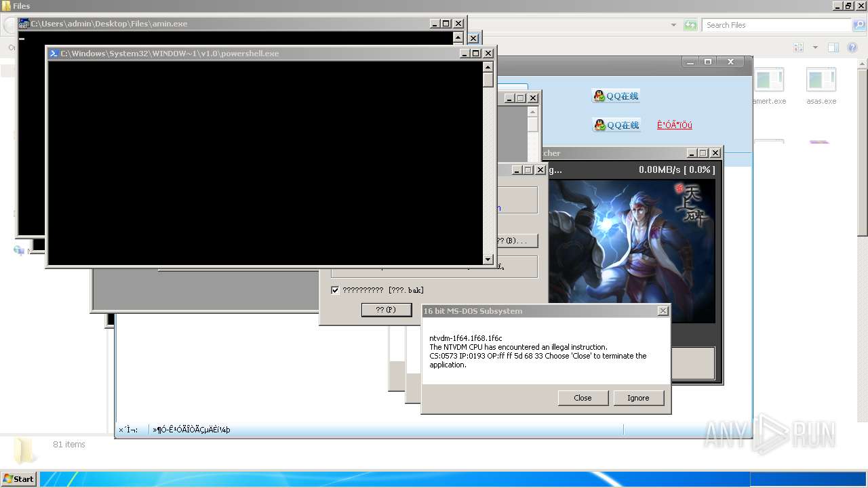Click the scroll-up arrow in PowerShell window

pyautogui.click(x=488, y=66)
